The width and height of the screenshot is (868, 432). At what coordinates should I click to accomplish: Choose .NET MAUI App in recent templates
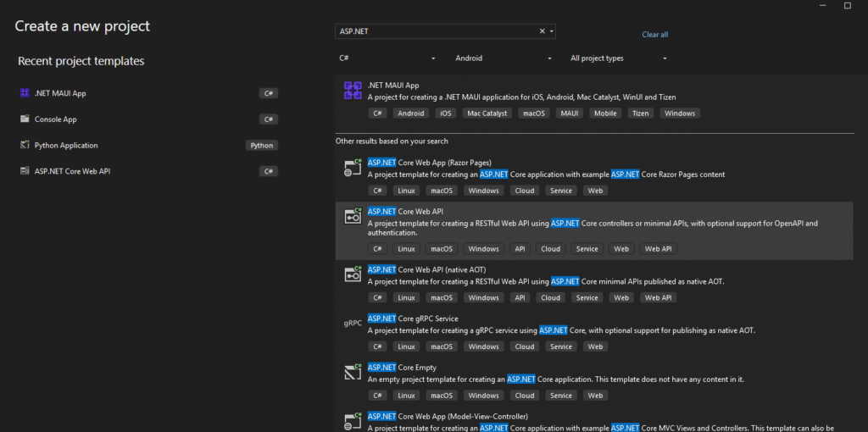(60, 93)
